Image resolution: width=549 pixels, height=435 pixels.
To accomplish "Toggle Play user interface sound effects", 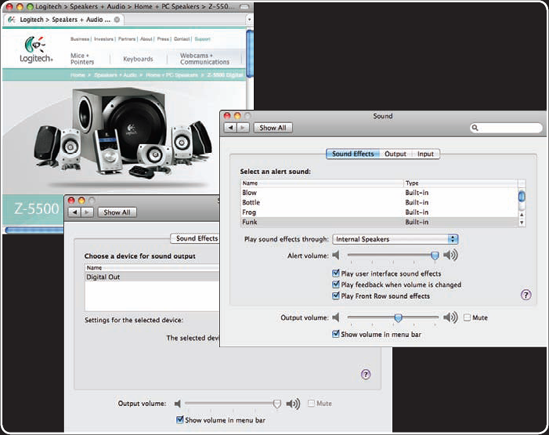I will 336,273.
